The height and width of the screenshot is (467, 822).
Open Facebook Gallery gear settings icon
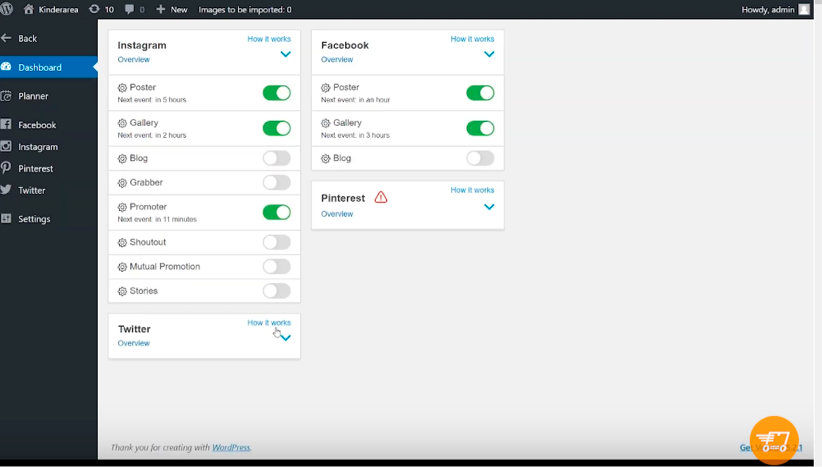[326, 123]
